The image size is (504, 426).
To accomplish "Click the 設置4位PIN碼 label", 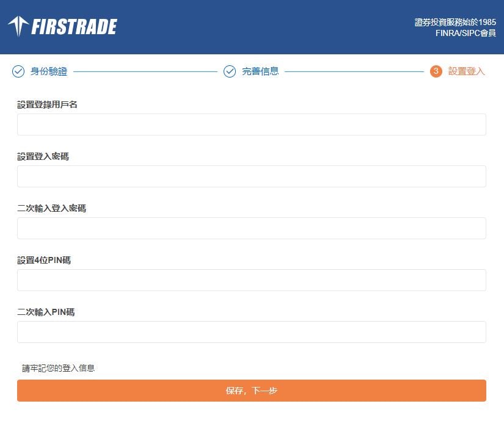I will (44, 261).
